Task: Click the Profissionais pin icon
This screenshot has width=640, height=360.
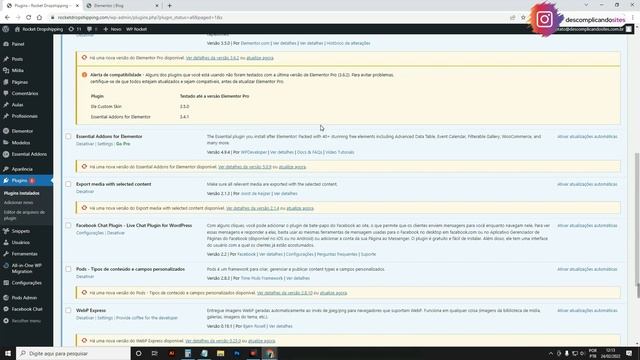Action: pyautogui.click(x=6, y=116)
